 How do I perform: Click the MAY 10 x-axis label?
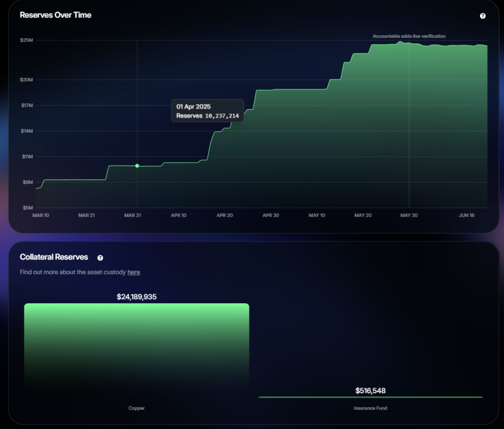(x=317, y=215)
